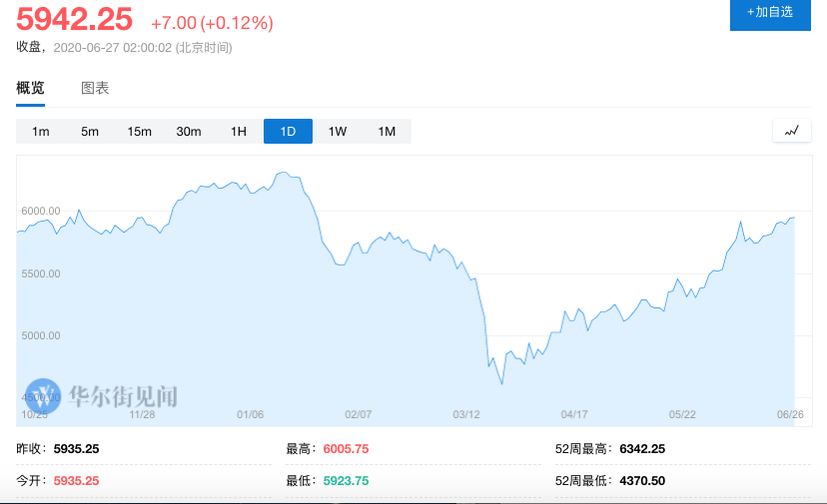Click the chart peak right of 01/06
827x504 pixels.
click(x=285, y=173)
